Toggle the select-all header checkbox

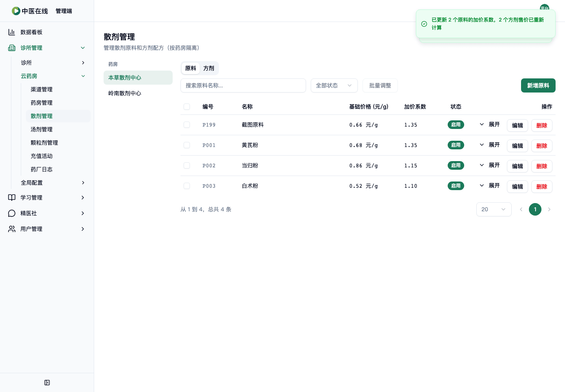pos(187,107)
